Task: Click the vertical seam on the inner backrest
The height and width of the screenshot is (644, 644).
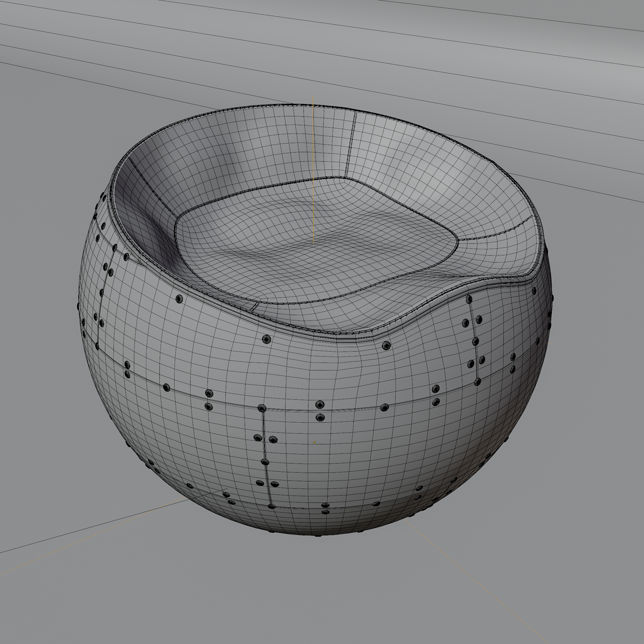Action: (x=351, y=143)
